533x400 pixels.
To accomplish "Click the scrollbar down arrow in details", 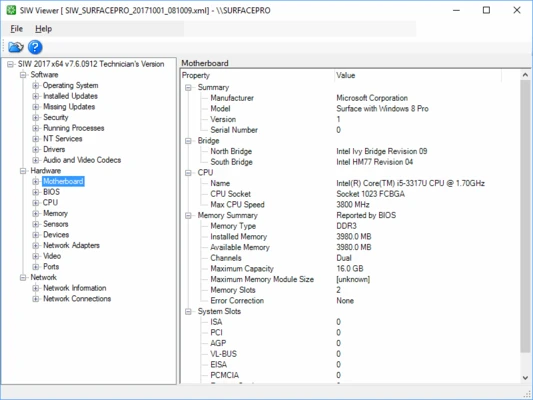I will pos(525,378).
